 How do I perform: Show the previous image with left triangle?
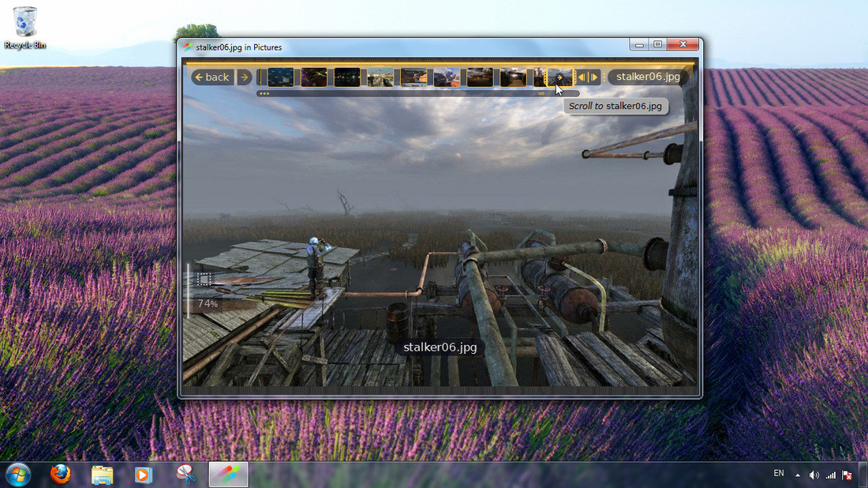click(x=582, y=77)
